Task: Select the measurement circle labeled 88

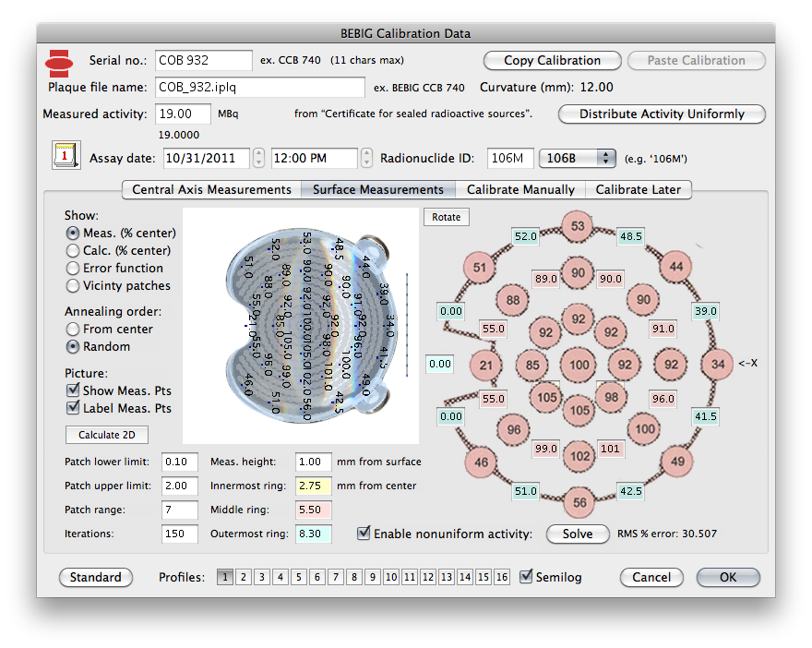Action: (513, 300)
